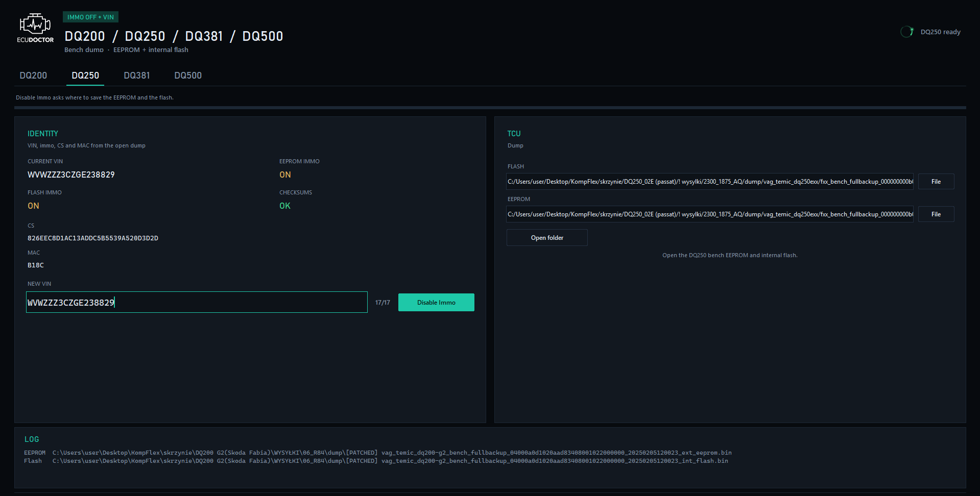
Task: Switch to the DQ200 tab
Action: (x=33, y=76)
